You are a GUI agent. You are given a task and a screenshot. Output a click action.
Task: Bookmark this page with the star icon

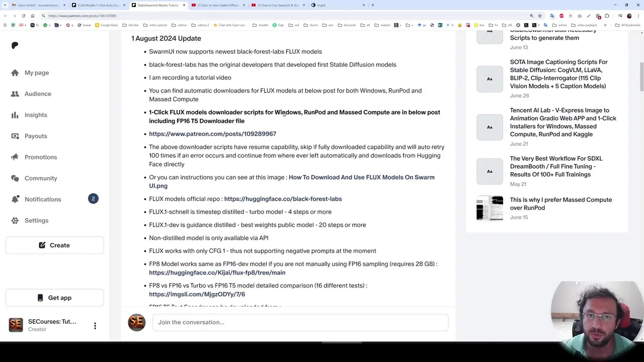click(x=540, y=16)
